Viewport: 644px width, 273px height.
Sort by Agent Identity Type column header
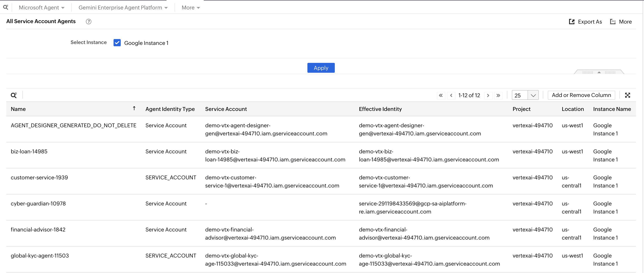[170, 109]
